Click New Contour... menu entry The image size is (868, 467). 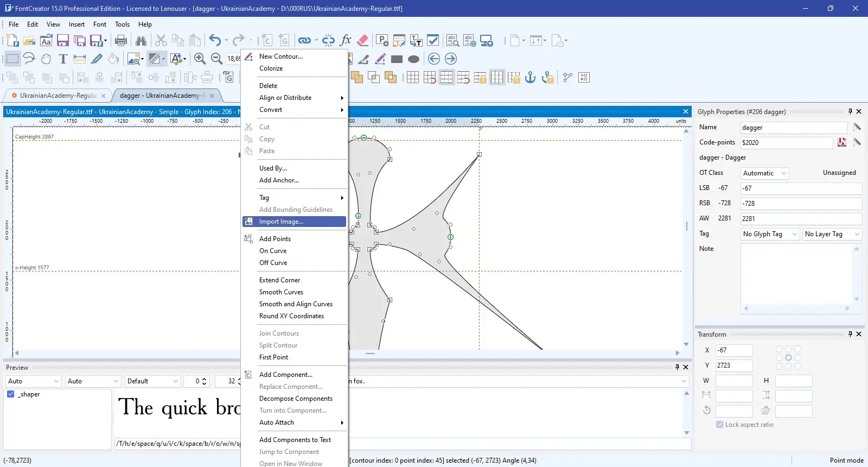coord(294,56)
